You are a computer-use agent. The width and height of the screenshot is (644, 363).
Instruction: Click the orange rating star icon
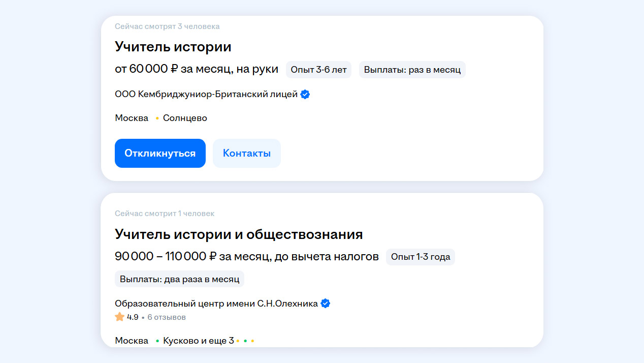coord(120,317)
